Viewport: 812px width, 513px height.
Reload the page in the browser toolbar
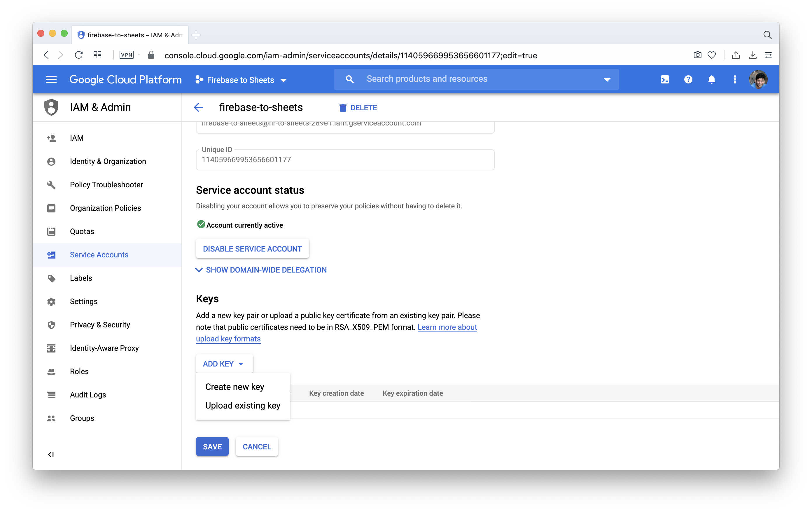tap(78, 55)
